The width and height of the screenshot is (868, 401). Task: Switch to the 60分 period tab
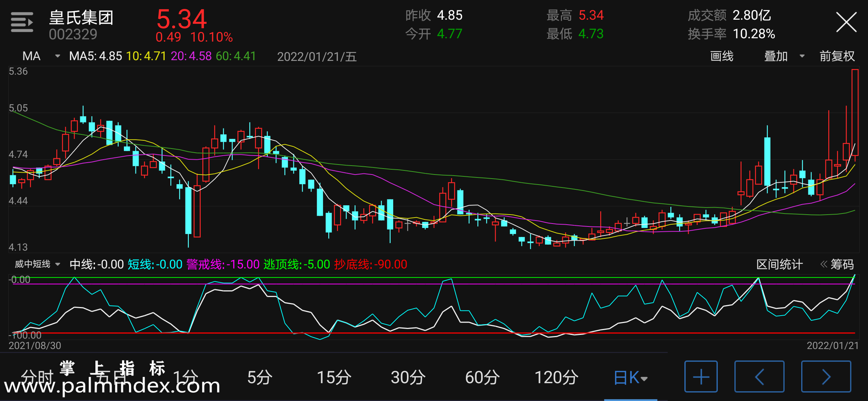click(x=482, y=378)
